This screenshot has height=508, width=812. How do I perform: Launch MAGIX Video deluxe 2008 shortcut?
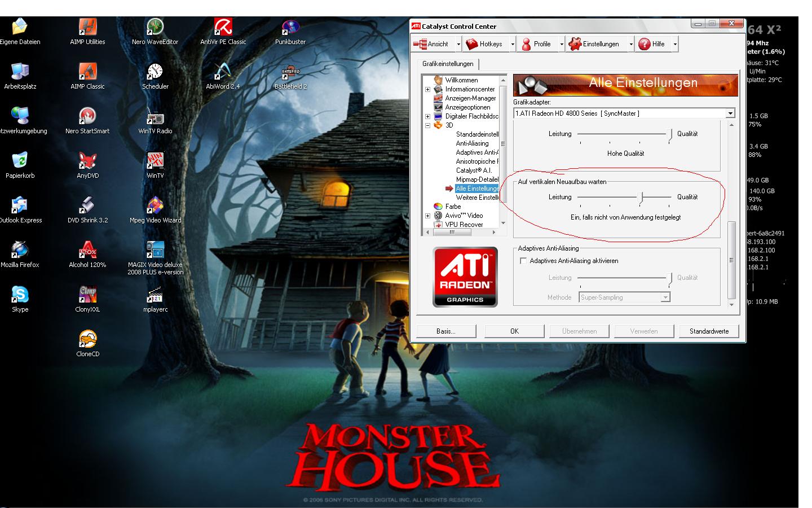pos(155,249)
